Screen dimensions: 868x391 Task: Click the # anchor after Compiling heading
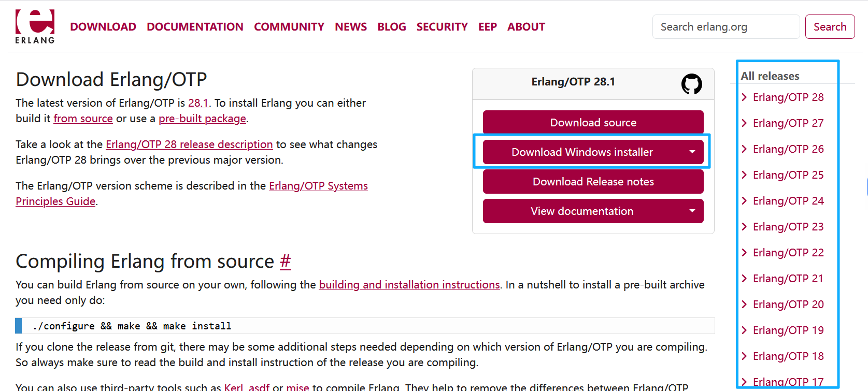click(286, 262)
